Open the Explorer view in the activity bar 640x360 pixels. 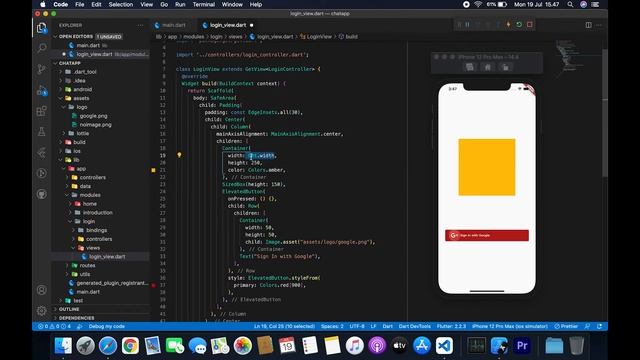pyautogui.click(x=42, y=28)
